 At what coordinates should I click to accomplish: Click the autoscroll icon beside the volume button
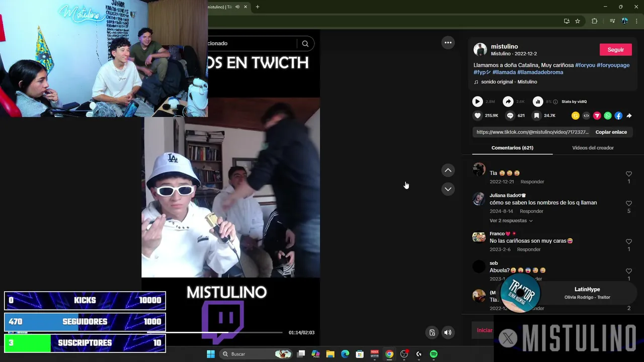click(x=432, y=332)
